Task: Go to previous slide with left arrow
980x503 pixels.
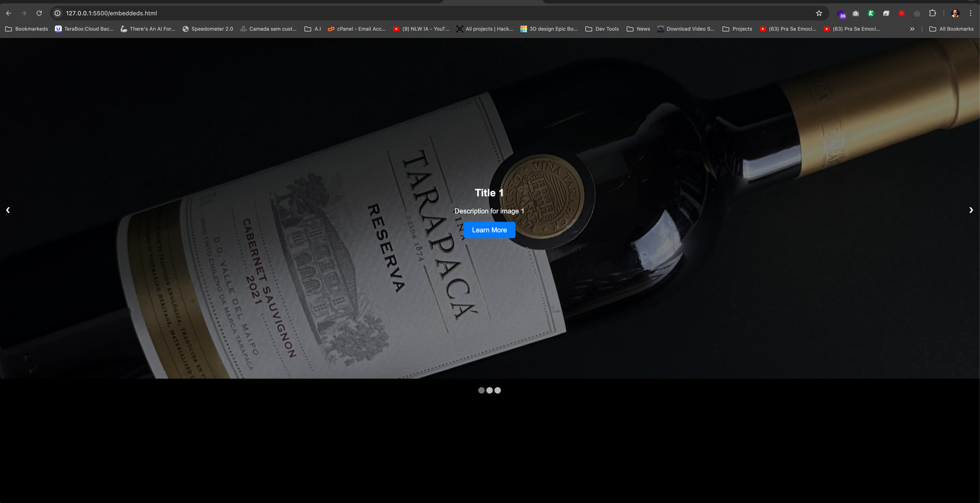Action: pos(8,210)
